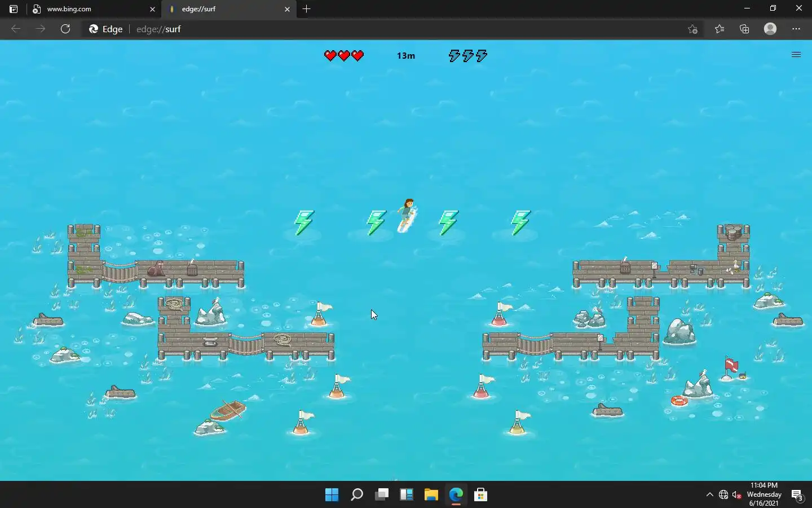
Task: Click the red flag buoy marker
Action: (x=731, y=369)
